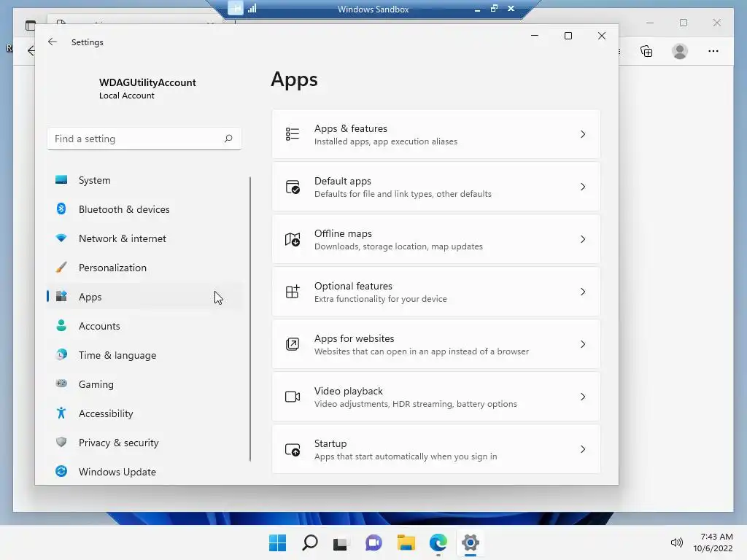This screenshot has width=747, height=560.
Task: Expand Apps for websites with its chevron
Action: coord(583,344)
